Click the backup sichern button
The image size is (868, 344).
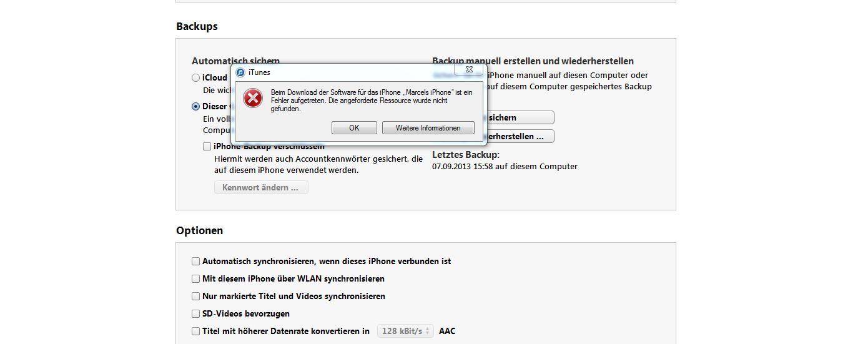coord(520,117)
